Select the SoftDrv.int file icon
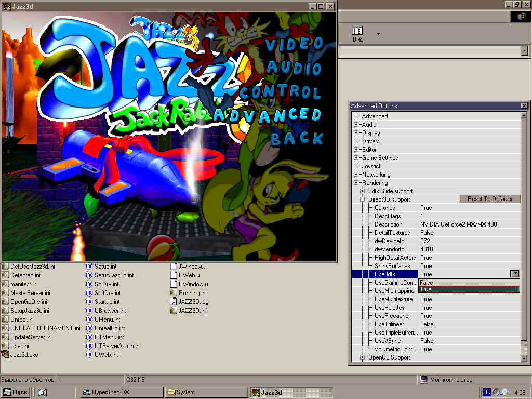The width and height of the screenshot is (532, 399). (89, 293)
